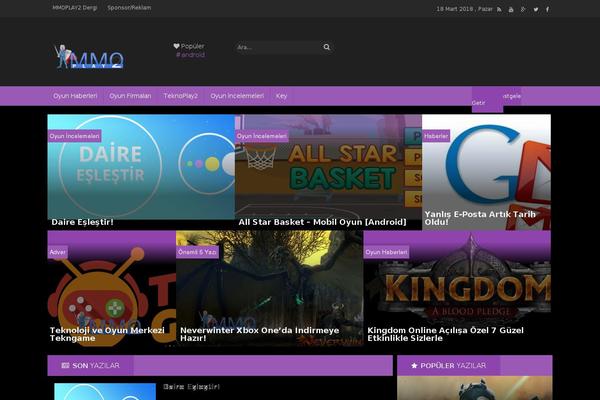This screenshot has height=400, width=600.
Task: Click the heart icon beside Popüler
Action: click(x=176, y=46)
